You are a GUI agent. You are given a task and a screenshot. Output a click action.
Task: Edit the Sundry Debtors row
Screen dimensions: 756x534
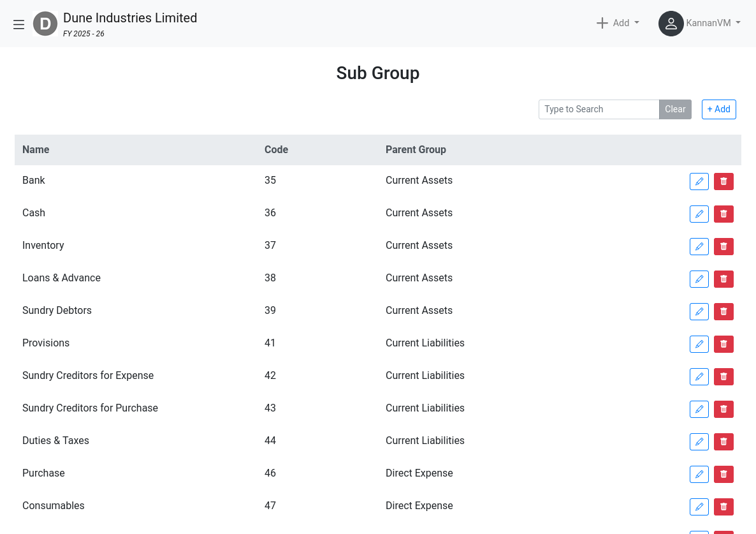(699, 311)
